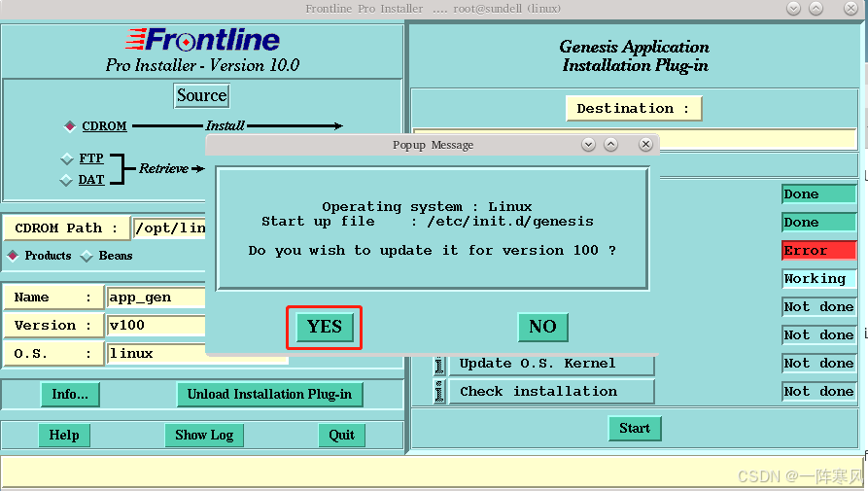
Task: Minimize the Popup Message dialog
Action: coord(588,145)
